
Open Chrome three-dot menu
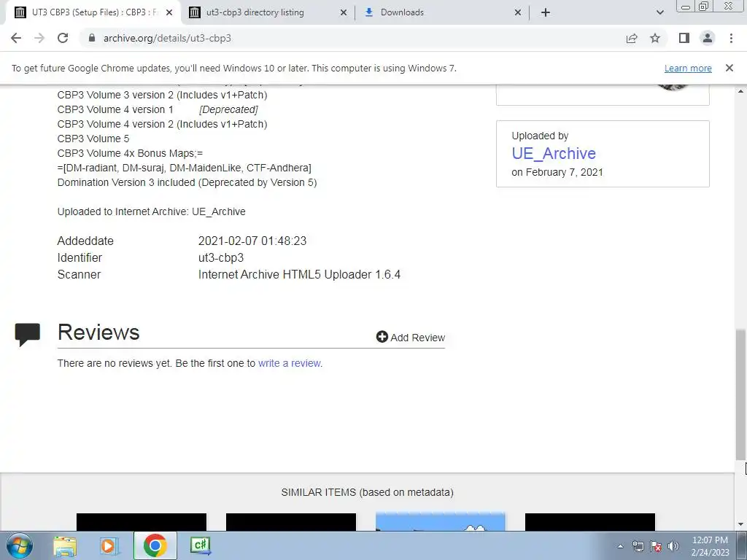731,38
